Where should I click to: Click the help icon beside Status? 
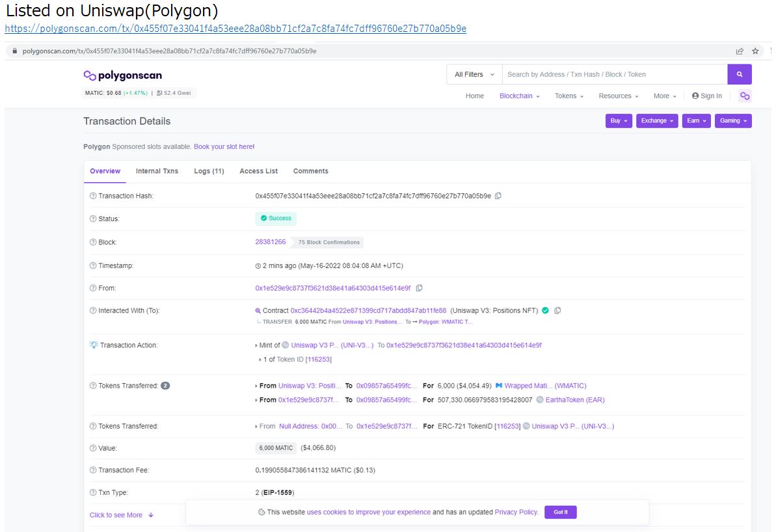coord(92,219)
